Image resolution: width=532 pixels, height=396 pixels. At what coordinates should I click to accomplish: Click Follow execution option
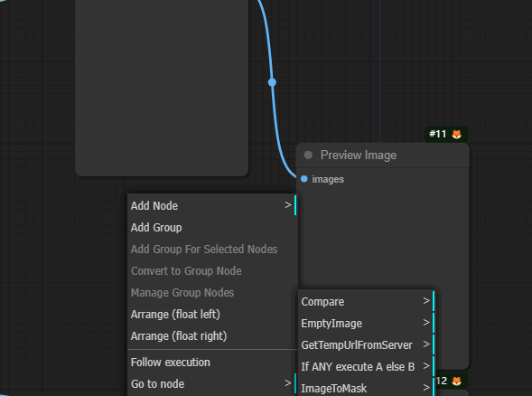212,362
